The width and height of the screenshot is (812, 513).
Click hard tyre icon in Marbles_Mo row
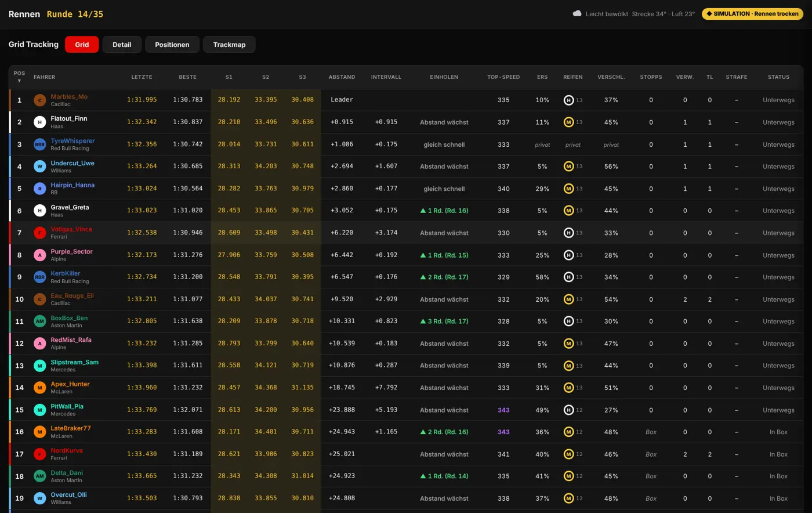pos(569,100)
